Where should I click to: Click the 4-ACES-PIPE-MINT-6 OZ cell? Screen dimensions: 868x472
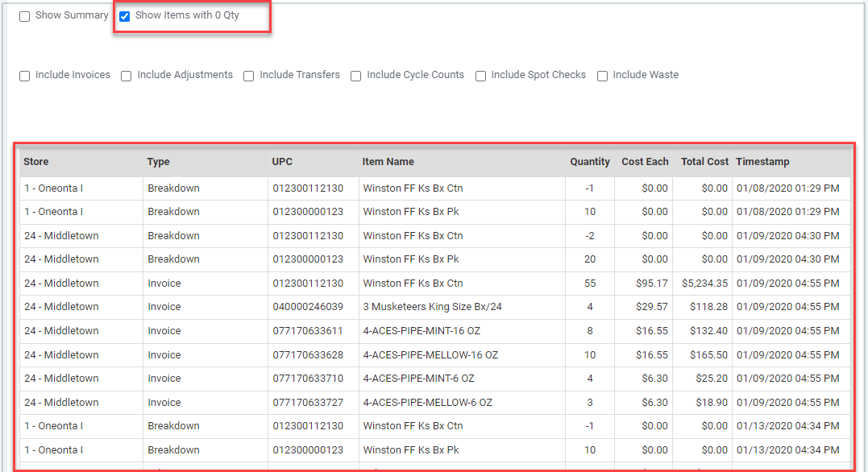click(418, 379)
